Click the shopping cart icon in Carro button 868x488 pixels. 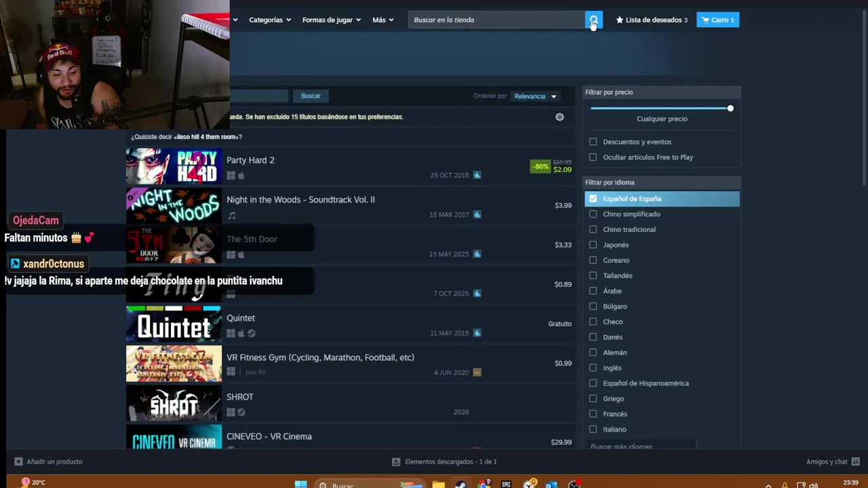click(x=705, y=20)
